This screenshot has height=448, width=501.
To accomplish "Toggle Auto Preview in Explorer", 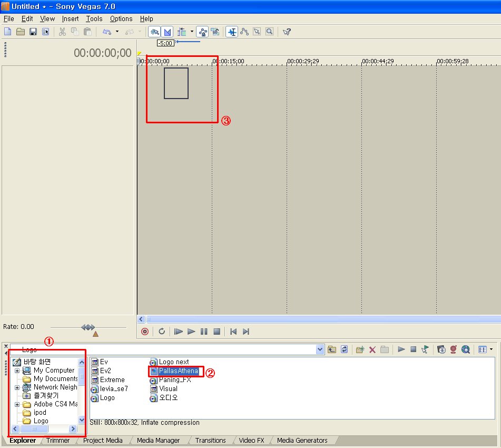I will coord(425,349).
